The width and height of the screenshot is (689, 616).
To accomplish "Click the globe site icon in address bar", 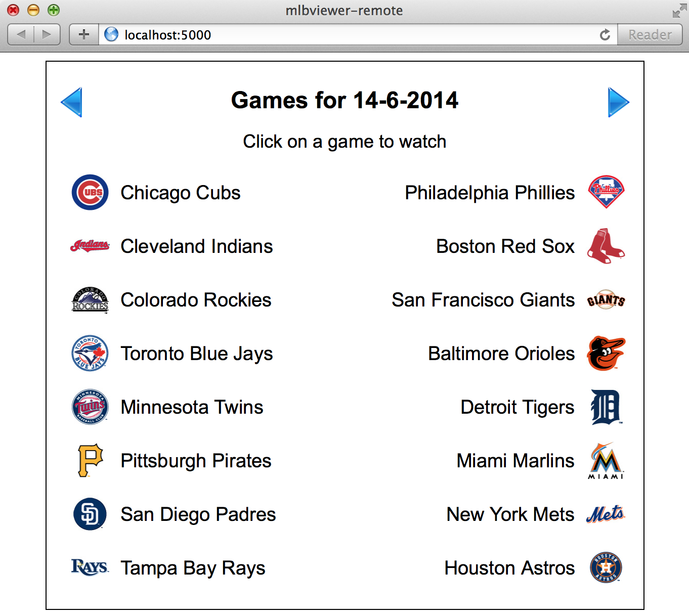I will coord(111,34).
